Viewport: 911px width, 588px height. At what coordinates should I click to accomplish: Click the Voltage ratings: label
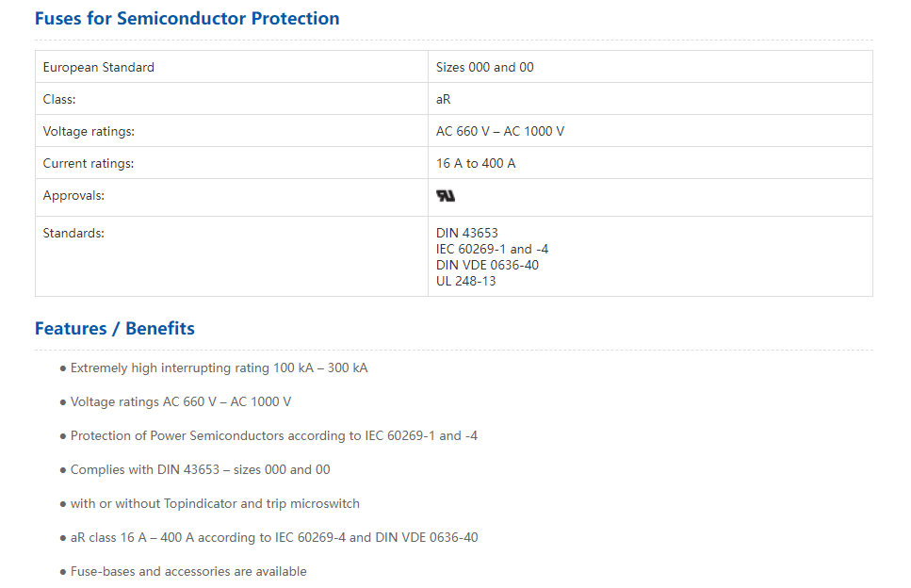89,131
